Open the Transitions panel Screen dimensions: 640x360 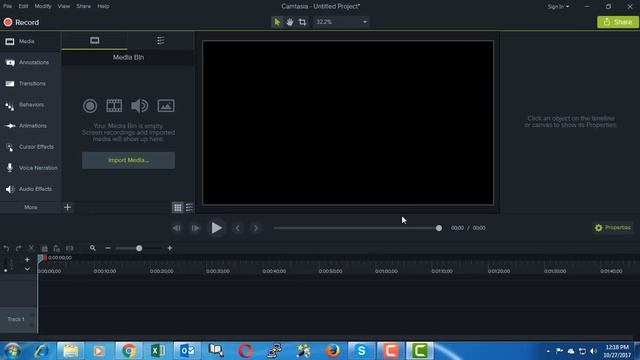click(31, 84)
